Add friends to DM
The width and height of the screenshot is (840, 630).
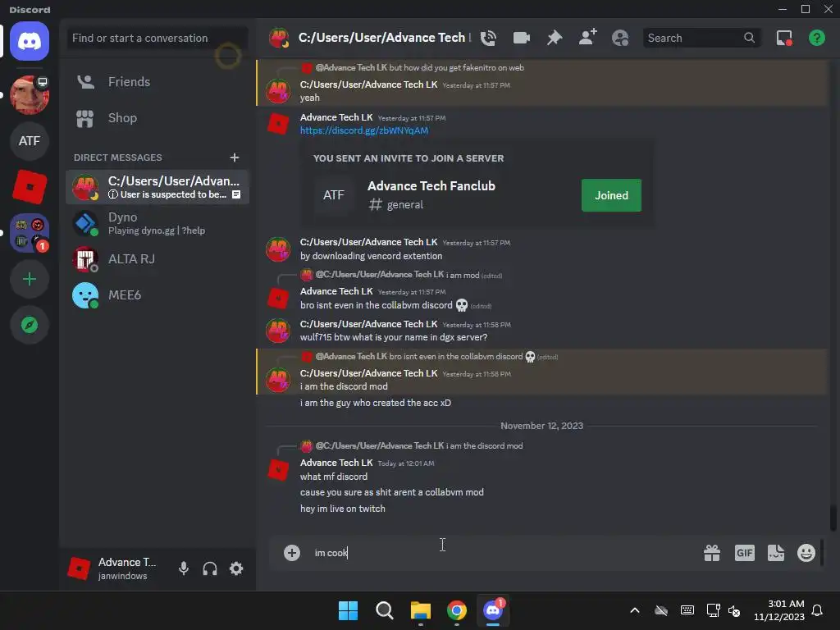(x=587, y=38)
